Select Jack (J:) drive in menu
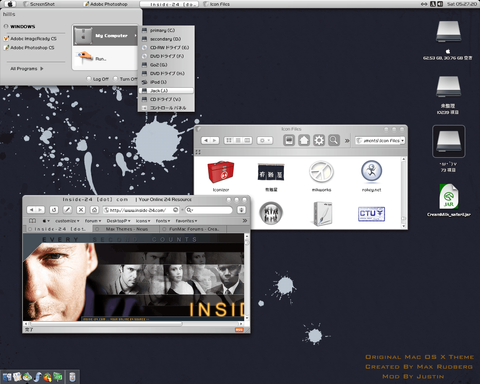 [x=166, y=91]
